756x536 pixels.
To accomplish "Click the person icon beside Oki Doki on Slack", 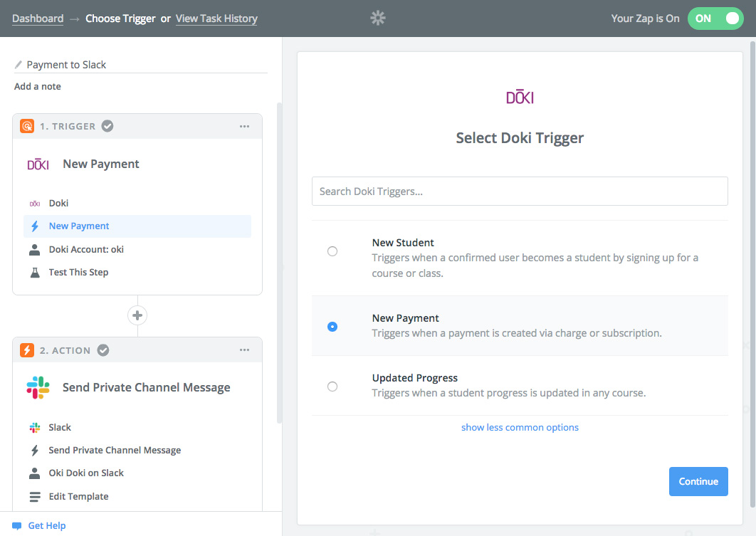I will click(35, 473).
